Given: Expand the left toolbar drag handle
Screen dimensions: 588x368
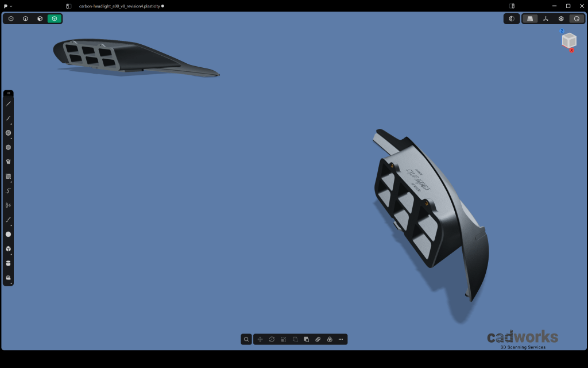Looking at the screenshot, I should point(8,93).
